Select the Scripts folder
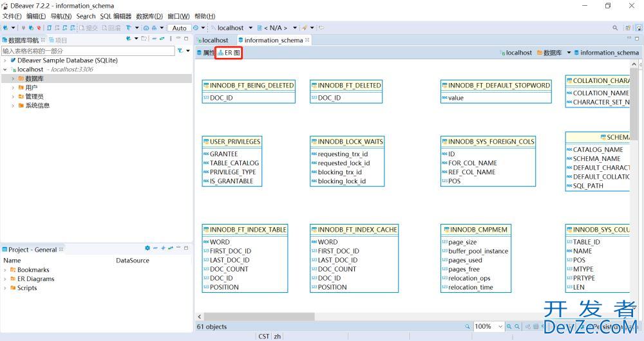This screenshot has height=341, width=644. coord(27,288)
